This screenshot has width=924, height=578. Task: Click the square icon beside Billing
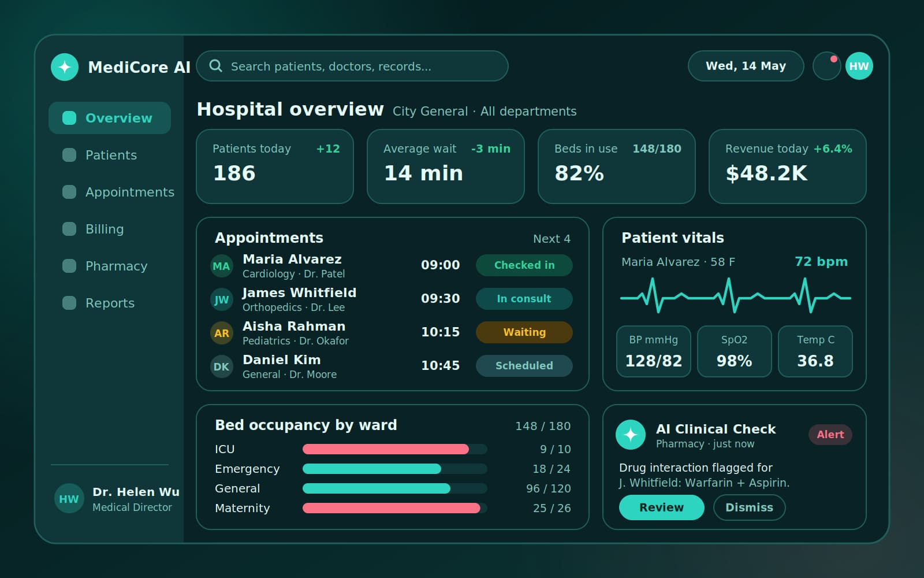[69, 229]
